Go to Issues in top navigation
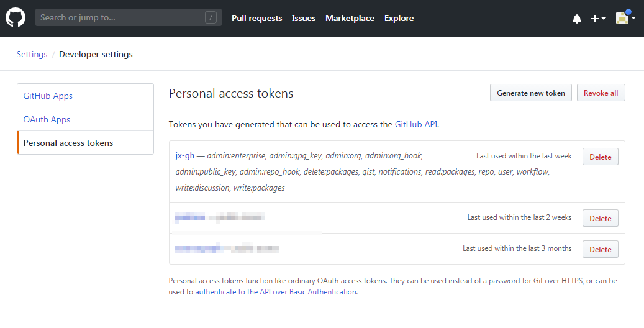The image size is (644, 328). pos(304,18)
